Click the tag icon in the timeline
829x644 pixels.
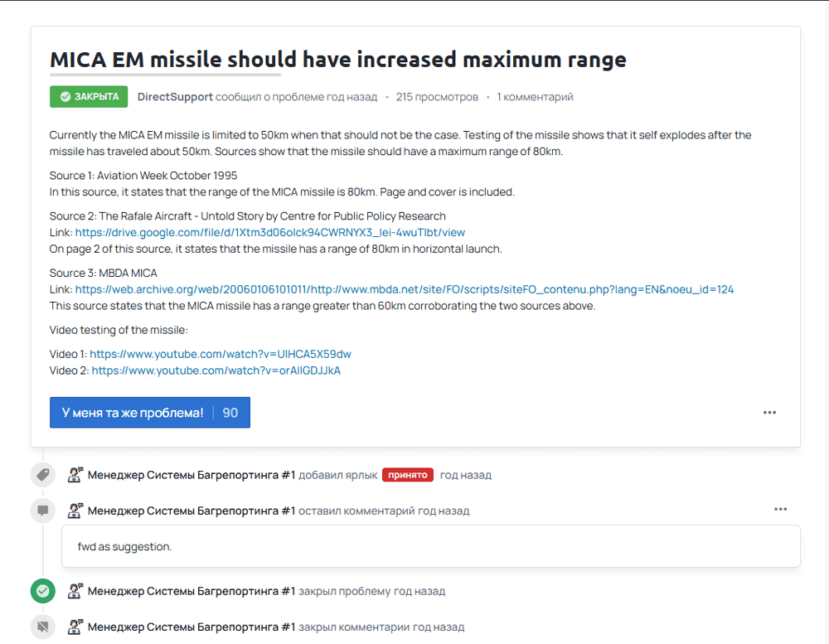coord(43,474)
